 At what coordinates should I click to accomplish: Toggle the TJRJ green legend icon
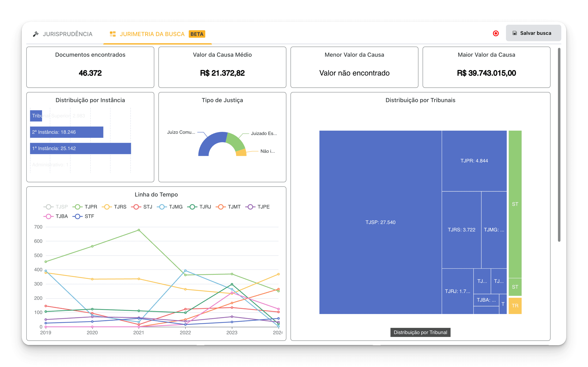point(192,207)
